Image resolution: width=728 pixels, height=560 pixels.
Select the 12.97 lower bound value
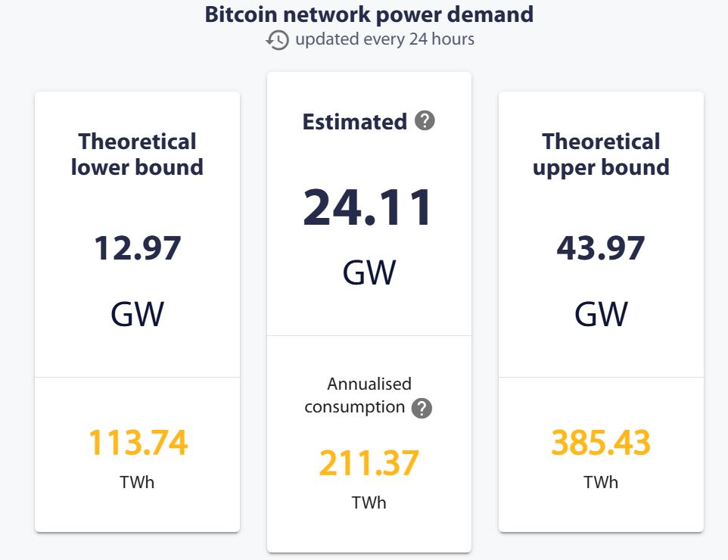[137, 248]
